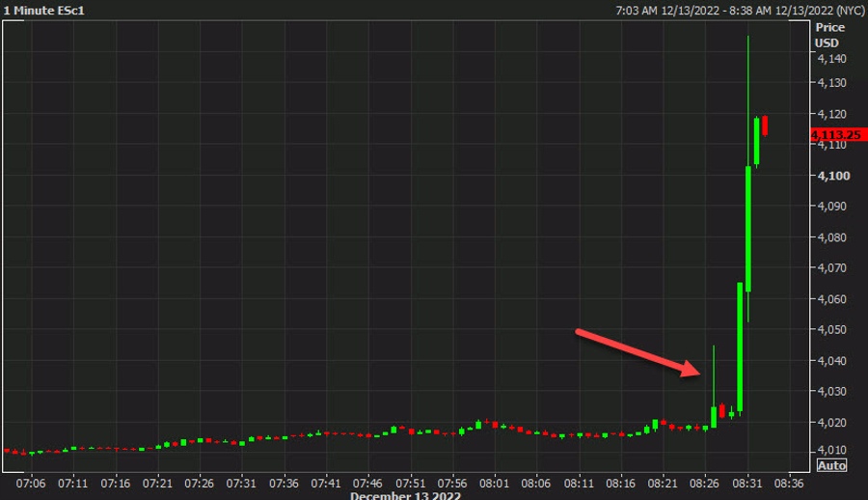The image size is (868, 500).
Task: Click the "1 Minute ESc1" chart title
Action: 42,10
